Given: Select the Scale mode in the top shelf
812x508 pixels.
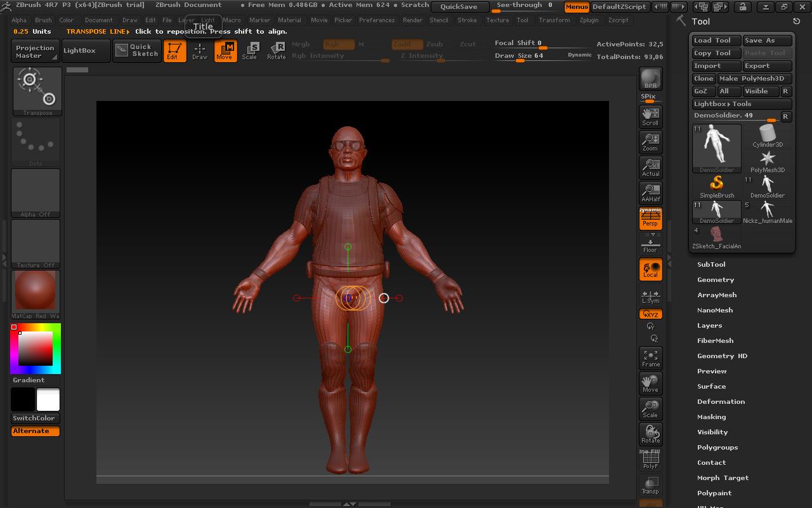Looking at the screenshot, I should [x=251, y=50].
